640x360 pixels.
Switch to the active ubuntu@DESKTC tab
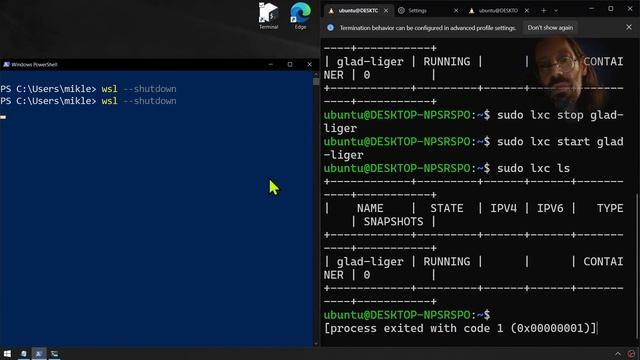pos(358,11)
